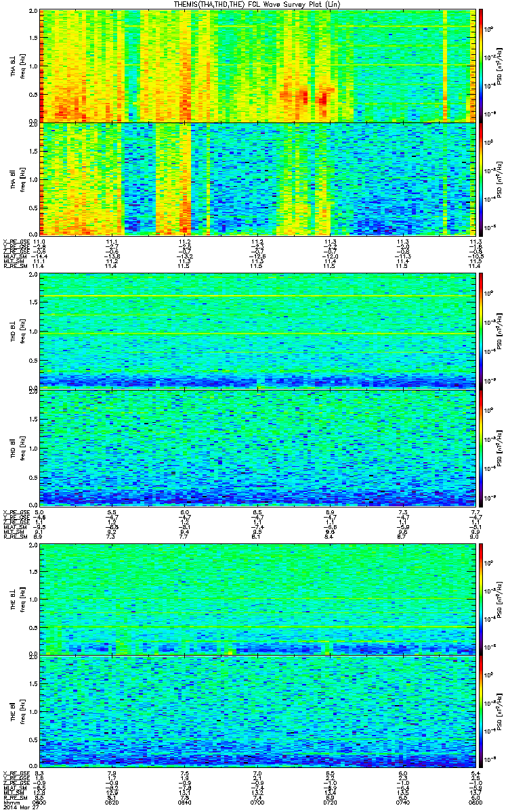Click the PSD [nT²/Hz] label beside THD B⊥ color bar

pos(500,331)
